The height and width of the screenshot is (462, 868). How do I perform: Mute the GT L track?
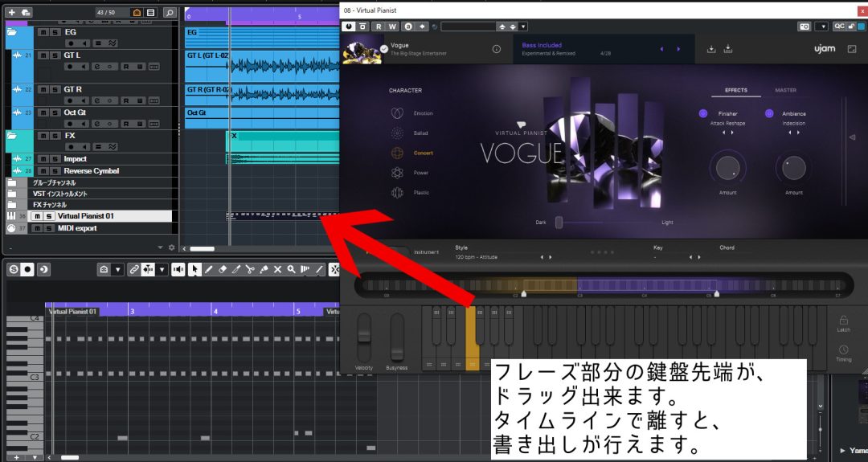click(x=43, y=55)
